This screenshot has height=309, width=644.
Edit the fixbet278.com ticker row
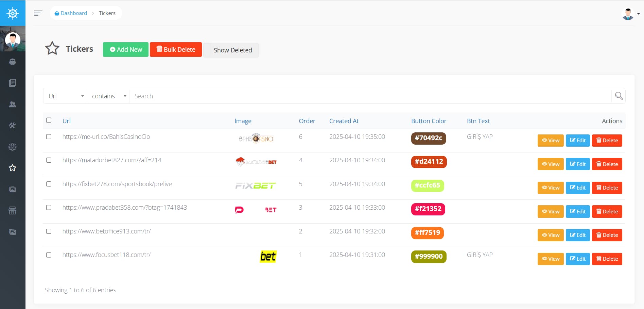578,188
